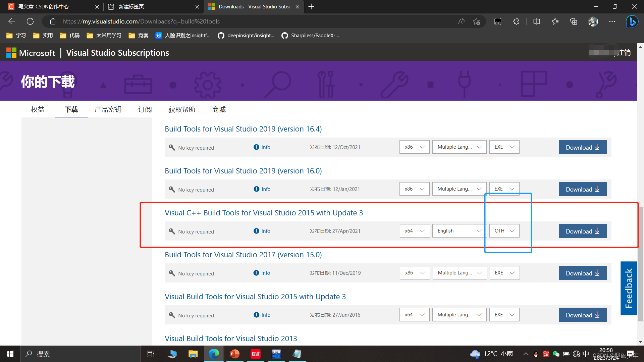
Task: Open Windows Start menu
Action: [10, 354]
